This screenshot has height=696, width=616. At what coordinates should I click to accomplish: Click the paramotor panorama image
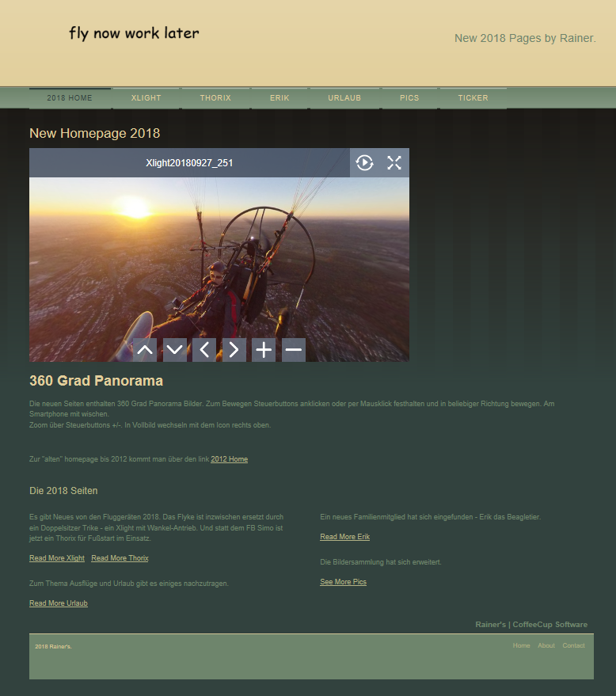[x=219, y=261]
